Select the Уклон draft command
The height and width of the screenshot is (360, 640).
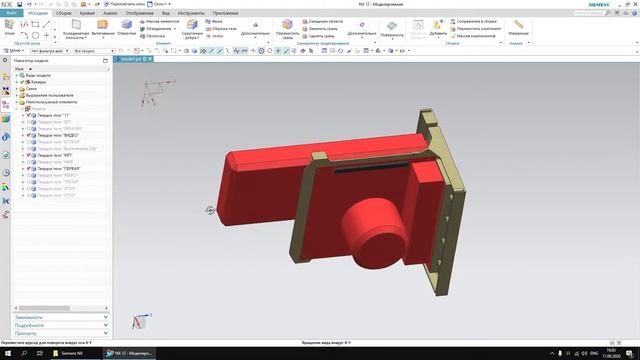(215, 36)
